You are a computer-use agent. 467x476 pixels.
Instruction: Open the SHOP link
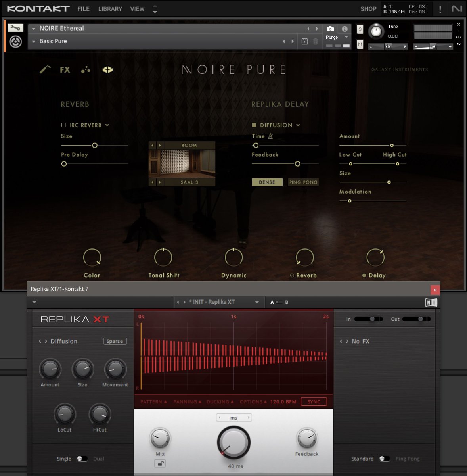pyautogui.click(x=368, y=9)
